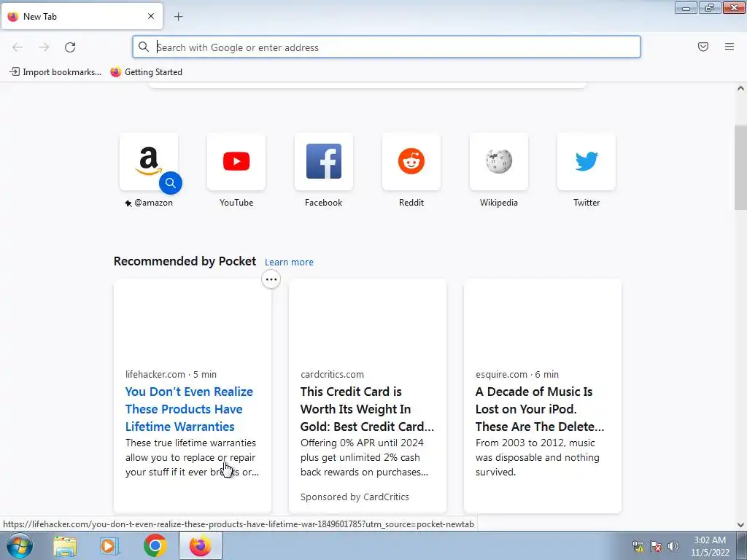Image resolution: width=747 pixels, height=560 pixels.
Task: Open the Facebook shortcut tile
Action: pos(323,162)
